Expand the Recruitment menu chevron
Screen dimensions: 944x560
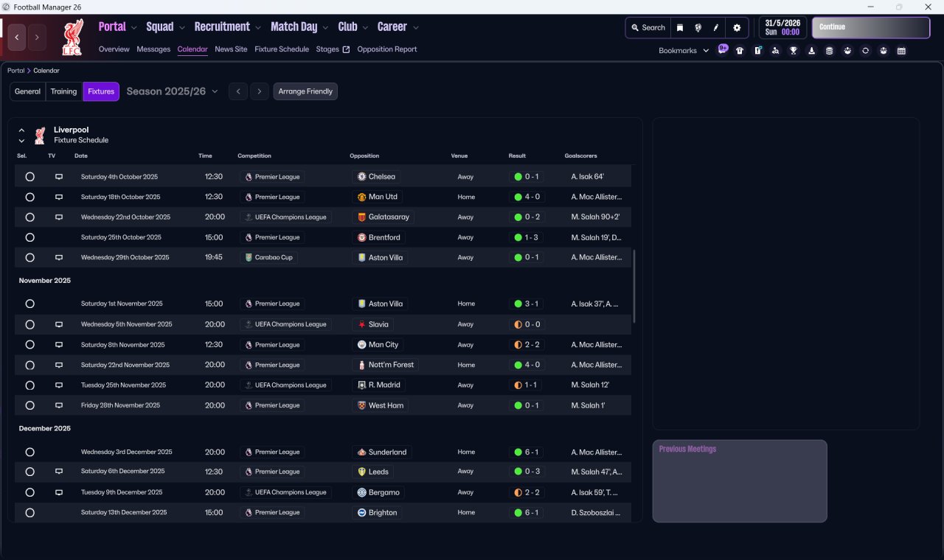(258, 28)
